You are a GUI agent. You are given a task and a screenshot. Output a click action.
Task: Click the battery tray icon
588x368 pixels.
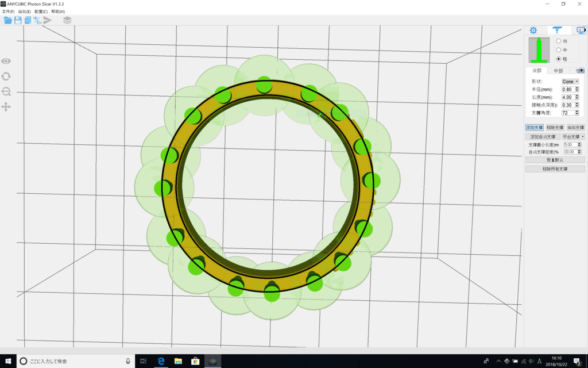pos(515,361)
